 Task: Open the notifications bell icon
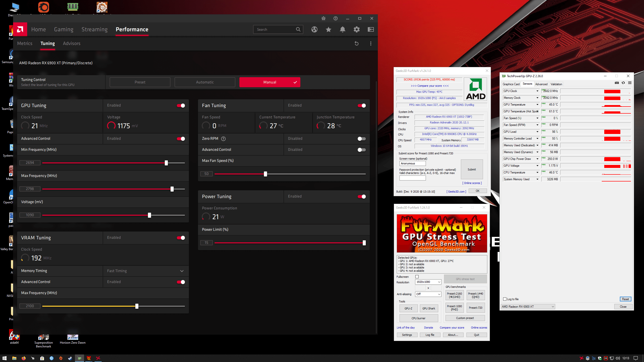click(x=343, y=29)
